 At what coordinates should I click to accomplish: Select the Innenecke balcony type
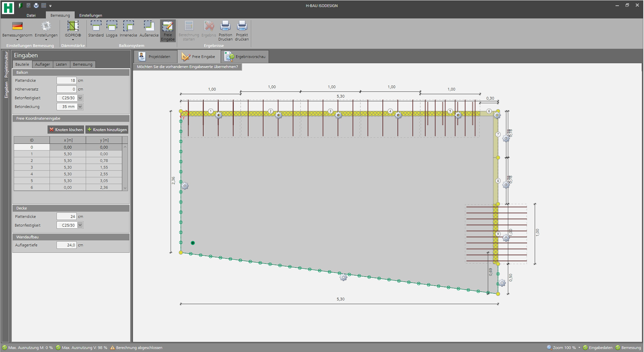coord(128,29)
